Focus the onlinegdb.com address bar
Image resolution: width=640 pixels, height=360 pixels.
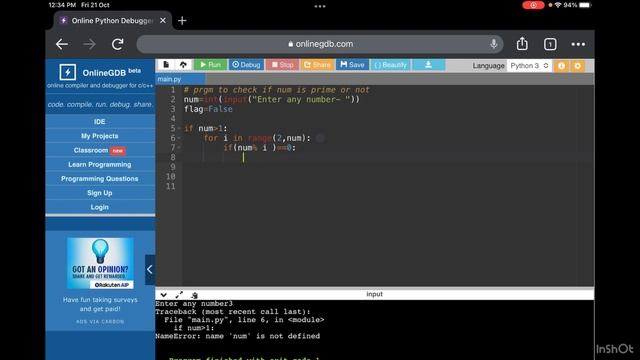tap(320, 44)
